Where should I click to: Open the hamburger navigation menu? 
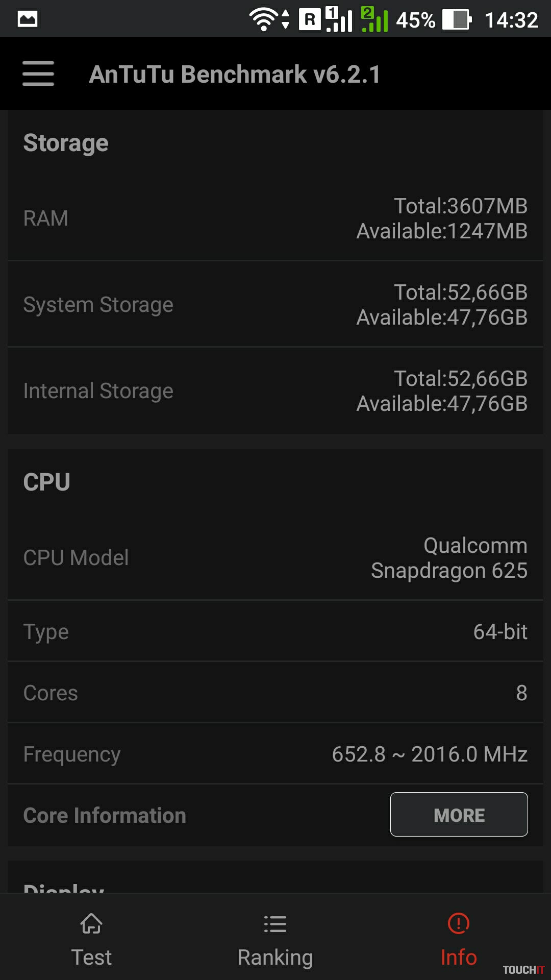coord(38,74)
